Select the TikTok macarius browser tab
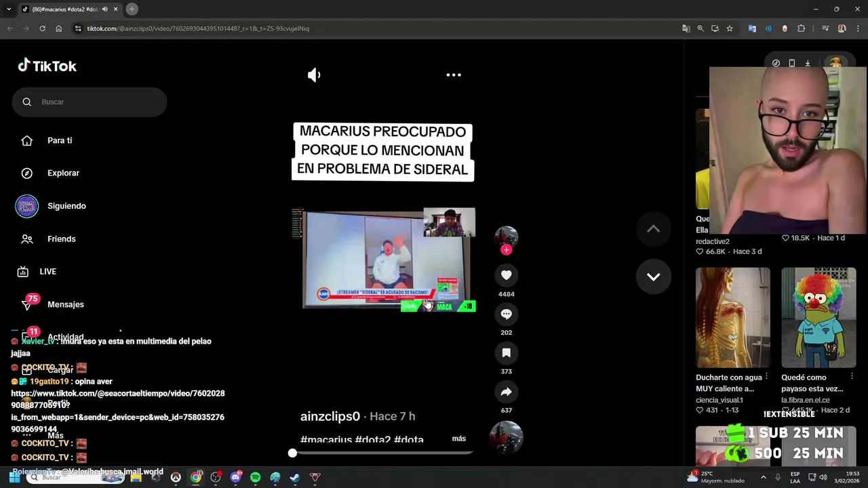Image resolution: width=868 pixels, height=488 pixels. click(x=69, y=9)
